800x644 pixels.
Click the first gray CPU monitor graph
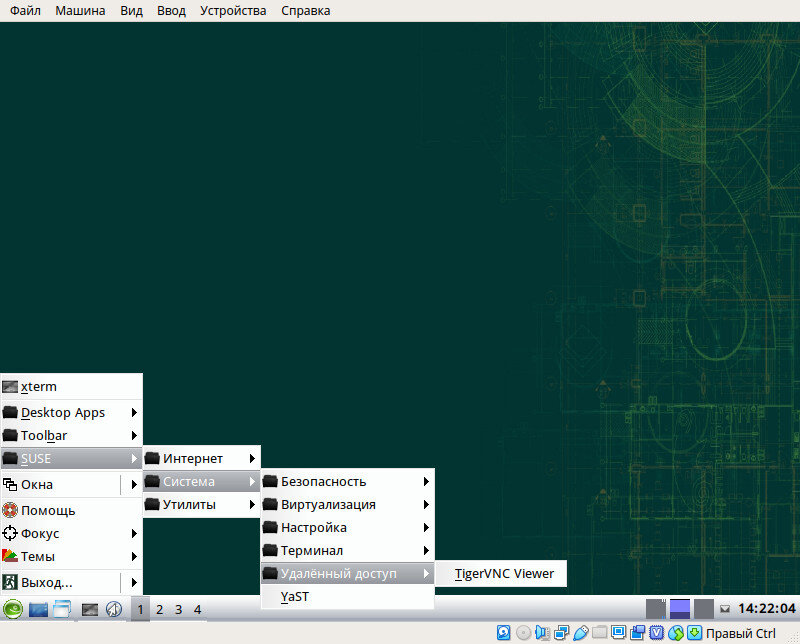coord(656,609)
